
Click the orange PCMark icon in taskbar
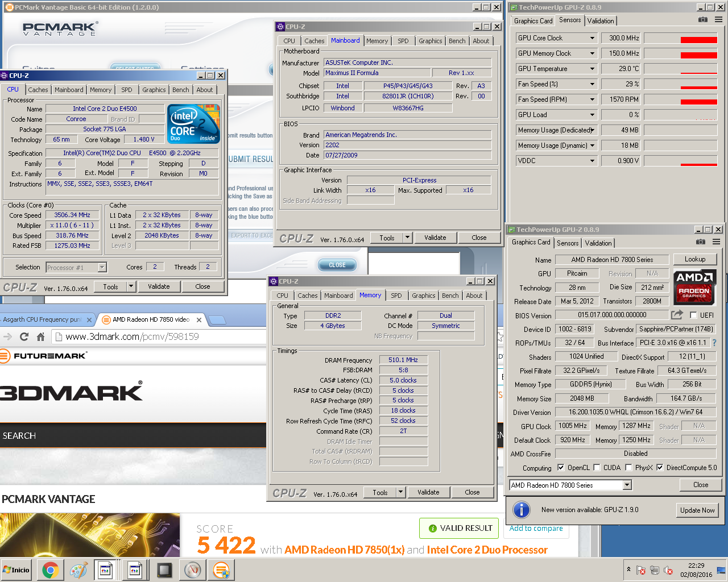pyautogui.click(x=221, y=570)
